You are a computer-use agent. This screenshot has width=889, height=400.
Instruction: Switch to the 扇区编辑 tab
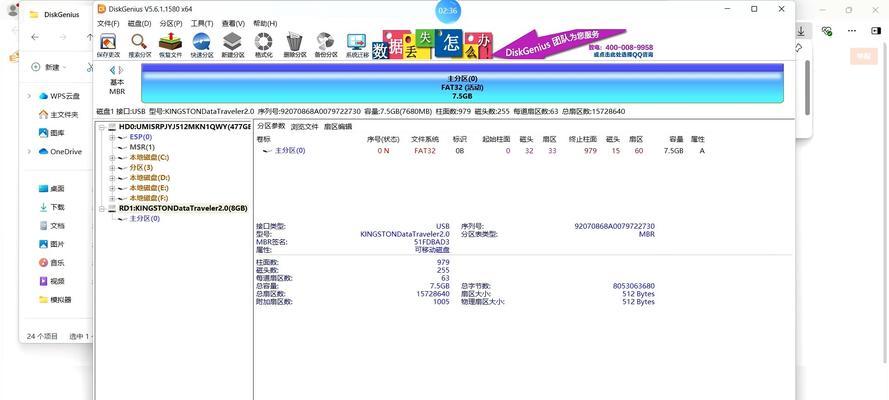[338, 126]
